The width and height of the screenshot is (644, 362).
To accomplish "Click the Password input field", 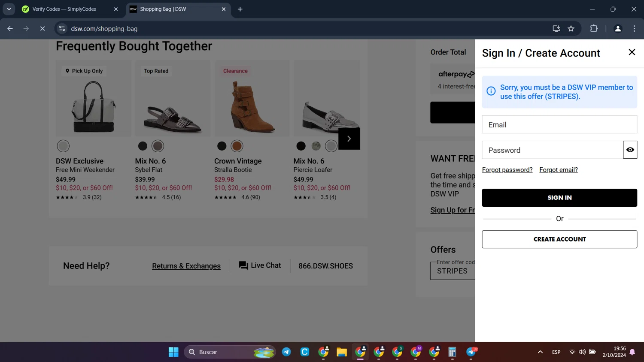I will [x=553, y=150].
